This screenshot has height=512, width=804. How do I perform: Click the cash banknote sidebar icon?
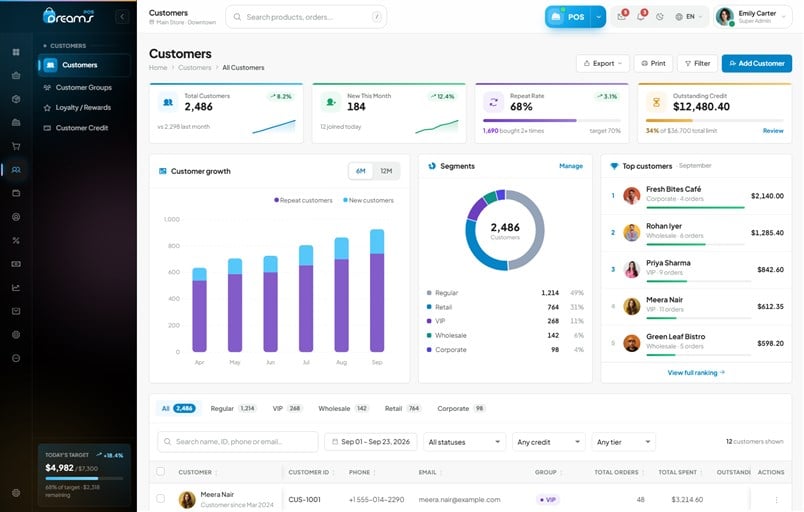pos(16,264)
